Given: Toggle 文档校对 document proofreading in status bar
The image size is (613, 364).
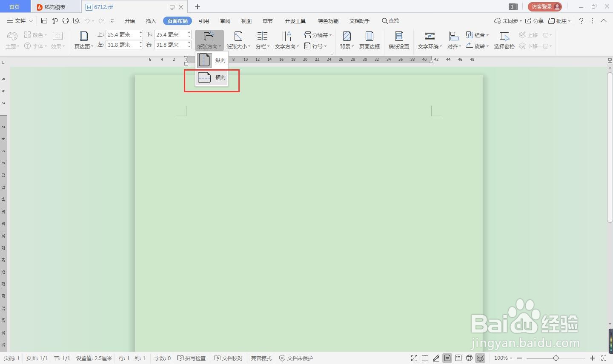Looking at the screenshot, I should click(229, 358).
